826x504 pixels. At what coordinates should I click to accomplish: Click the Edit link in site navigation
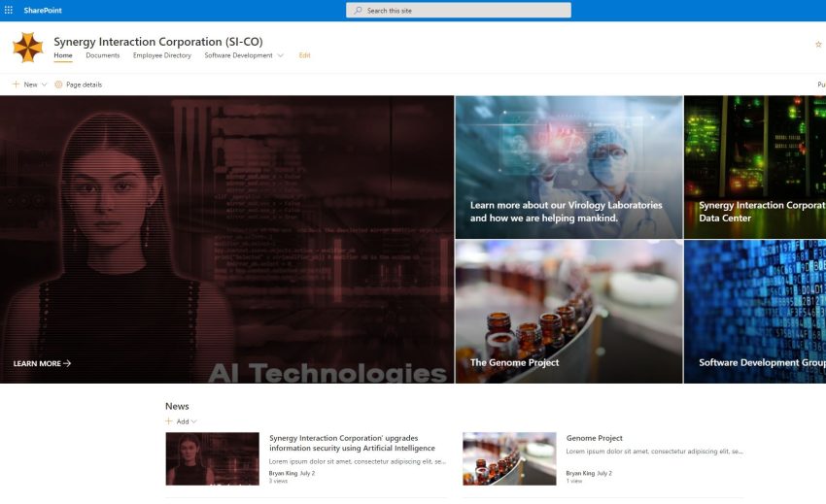(x=304, y=55)
